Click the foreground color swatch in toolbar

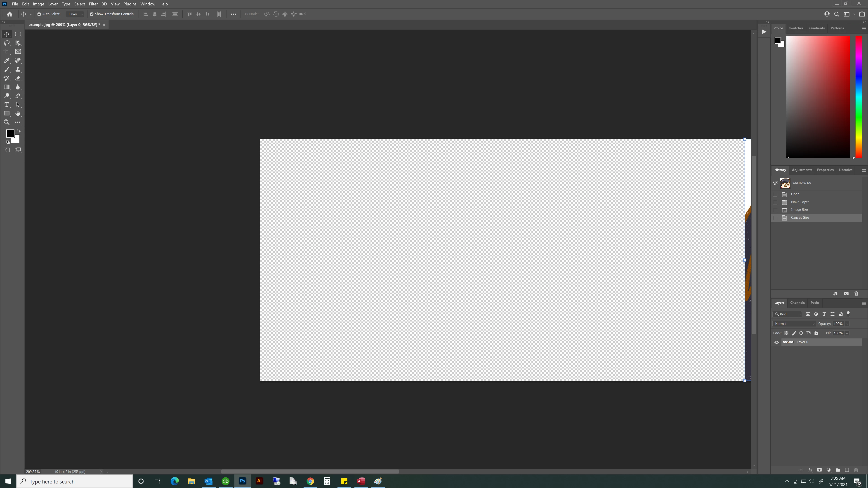click(x=10, y=133)
